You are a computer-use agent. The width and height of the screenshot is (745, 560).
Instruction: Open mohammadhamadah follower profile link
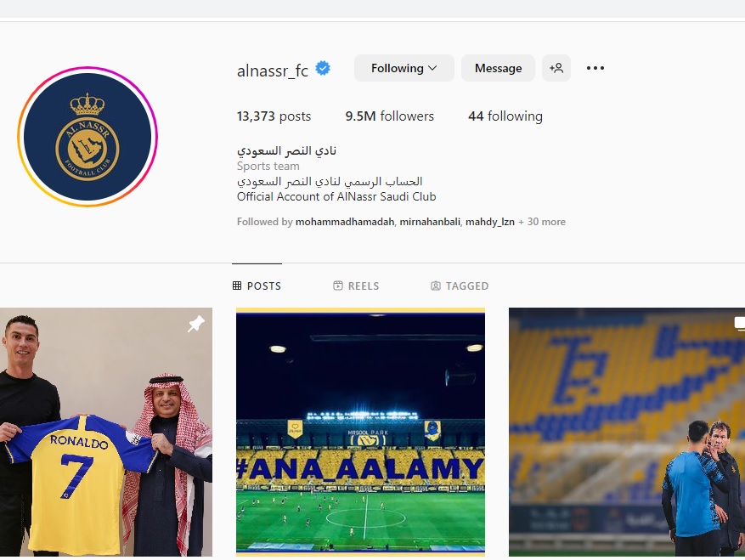(x=345, y=222)
